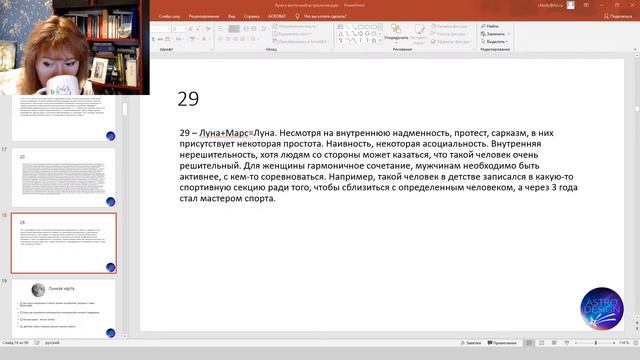Click the font color icon
640x360 pixels.
click(204, 39)
